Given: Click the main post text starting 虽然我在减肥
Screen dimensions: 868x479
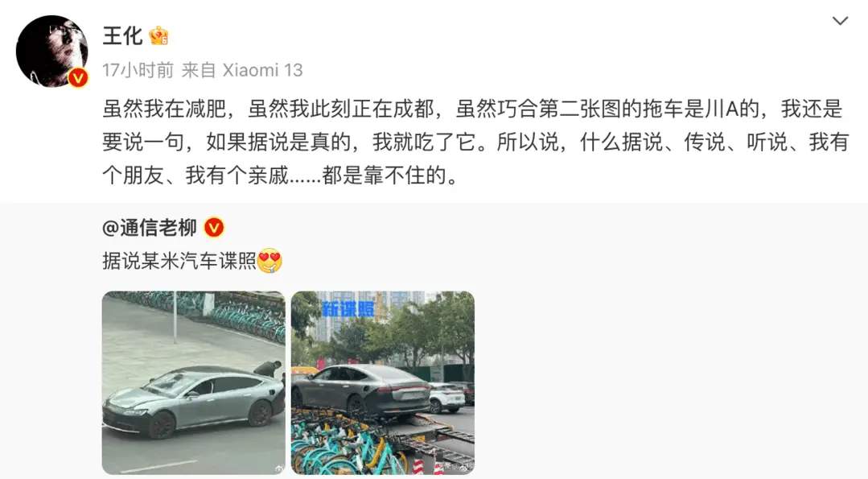Looking at the screenshot, I should click(475, 142).
